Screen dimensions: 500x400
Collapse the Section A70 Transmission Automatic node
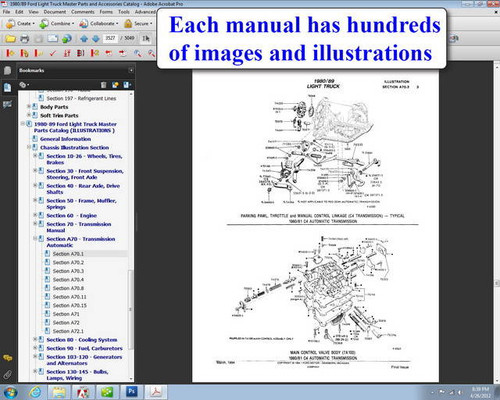coord(35,239)
